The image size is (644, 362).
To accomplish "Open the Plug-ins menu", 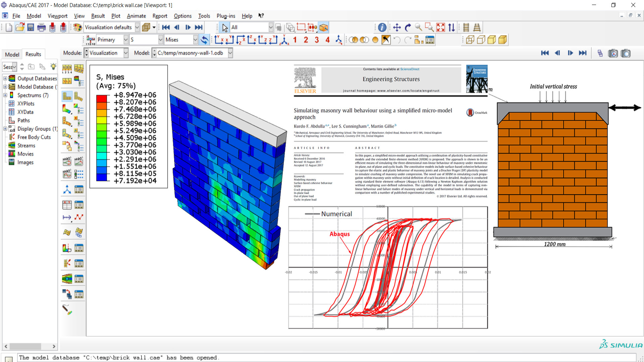I will (226, 16).
